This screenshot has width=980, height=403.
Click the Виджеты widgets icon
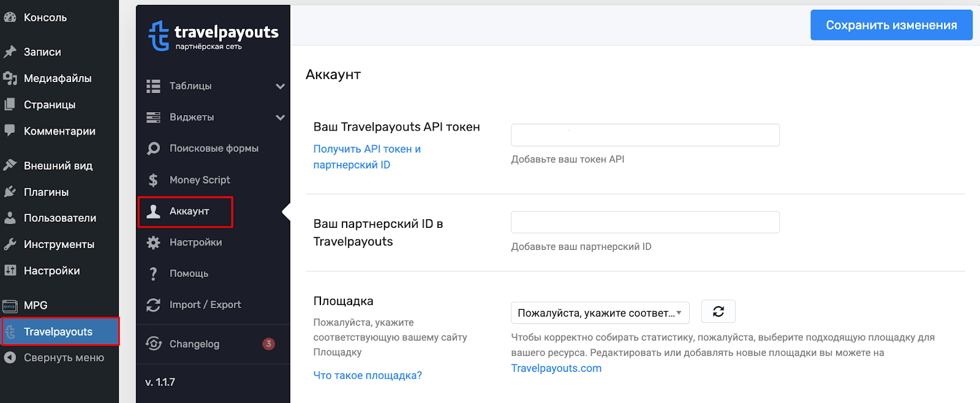coord(153,118)
